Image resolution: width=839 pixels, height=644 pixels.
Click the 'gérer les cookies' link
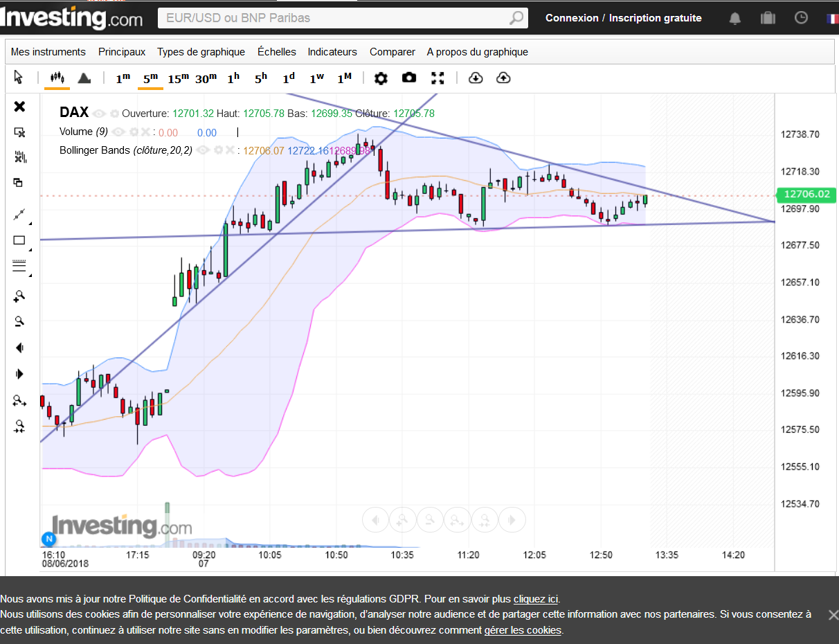pyautogui.click(x=523, y=630)
